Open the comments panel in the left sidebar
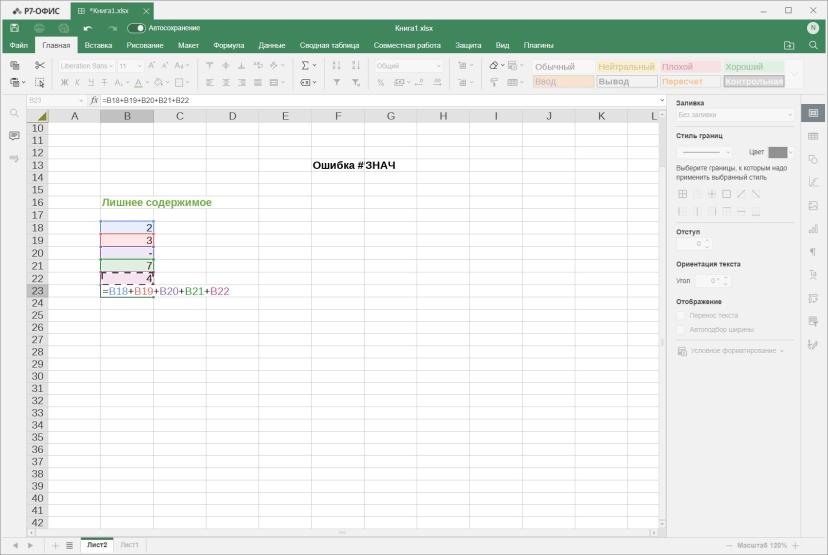Screen dimensions: 828x555 tap(14, 136)
